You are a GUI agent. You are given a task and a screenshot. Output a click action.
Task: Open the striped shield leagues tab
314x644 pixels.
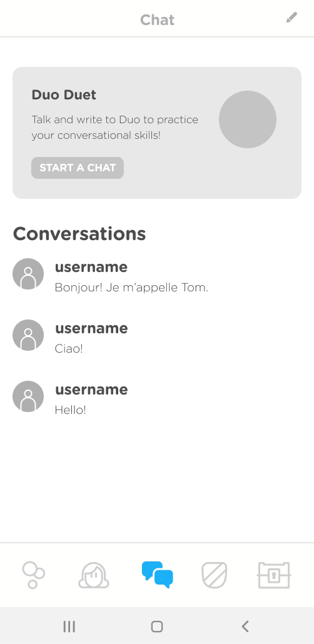point(215,575)
